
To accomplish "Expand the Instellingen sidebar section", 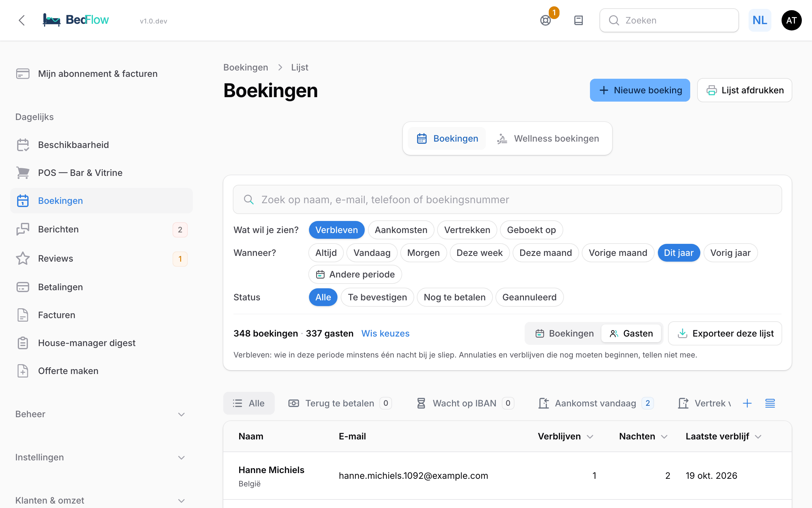I will point(101,457).
